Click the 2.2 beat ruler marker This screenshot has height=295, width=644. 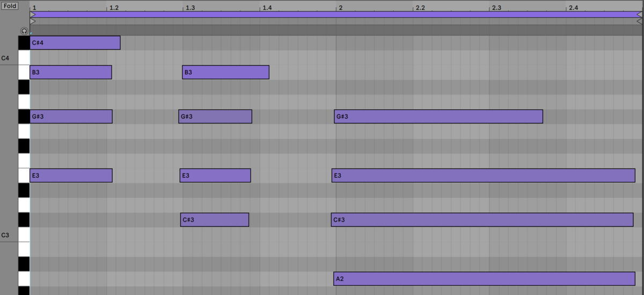[x=420, y=8]
